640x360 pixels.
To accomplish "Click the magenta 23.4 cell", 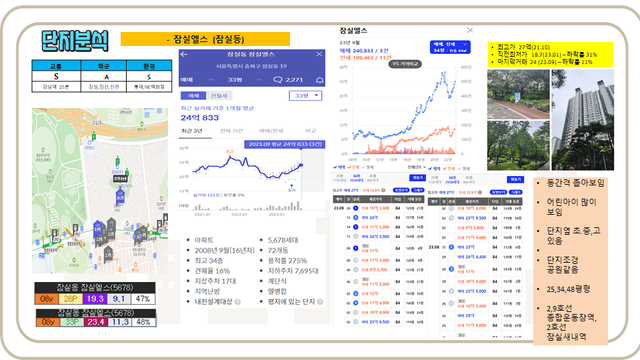I will pyautogui.click(x=96, y=322).
